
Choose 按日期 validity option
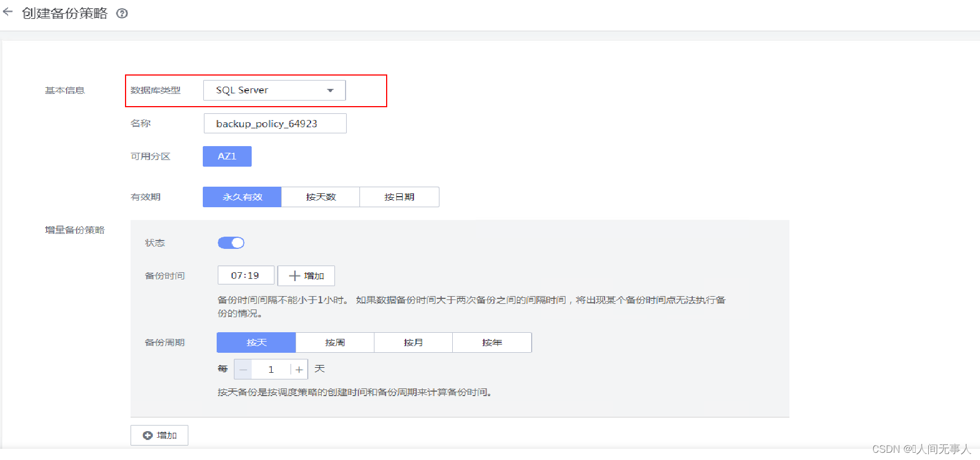[x=399, y=197]
